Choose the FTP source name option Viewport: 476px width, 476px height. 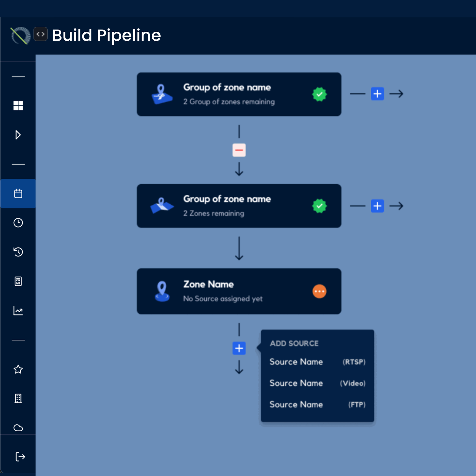[x=317, y=404]
